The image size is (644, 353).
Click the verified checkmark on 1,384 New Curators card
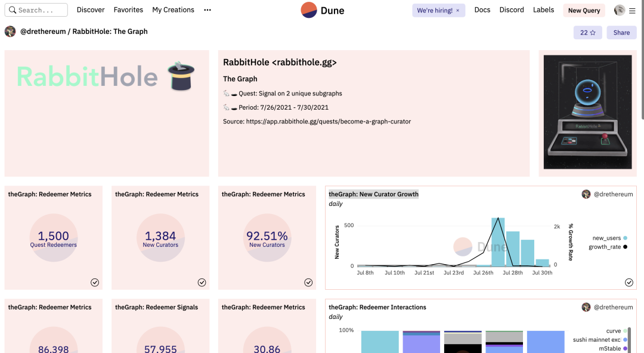202,282
